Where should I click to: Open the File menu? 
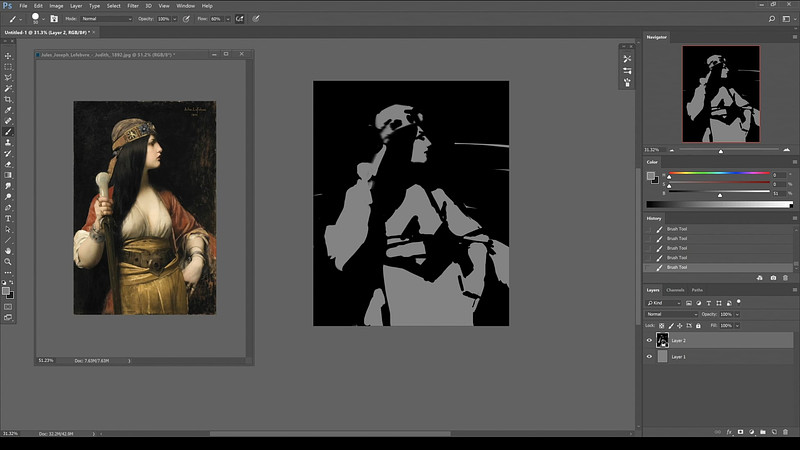tap(23, 6)
